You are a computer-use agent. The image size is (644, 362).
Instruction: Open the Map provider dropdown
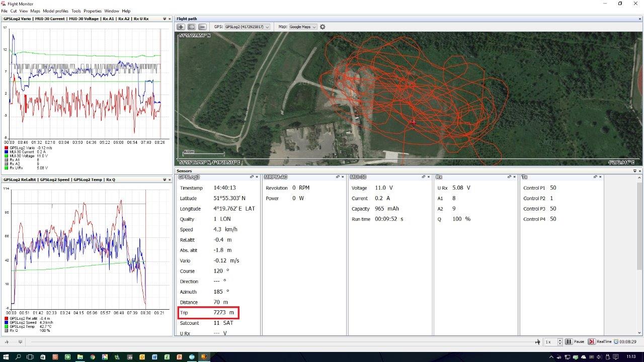tap(303, 27)
